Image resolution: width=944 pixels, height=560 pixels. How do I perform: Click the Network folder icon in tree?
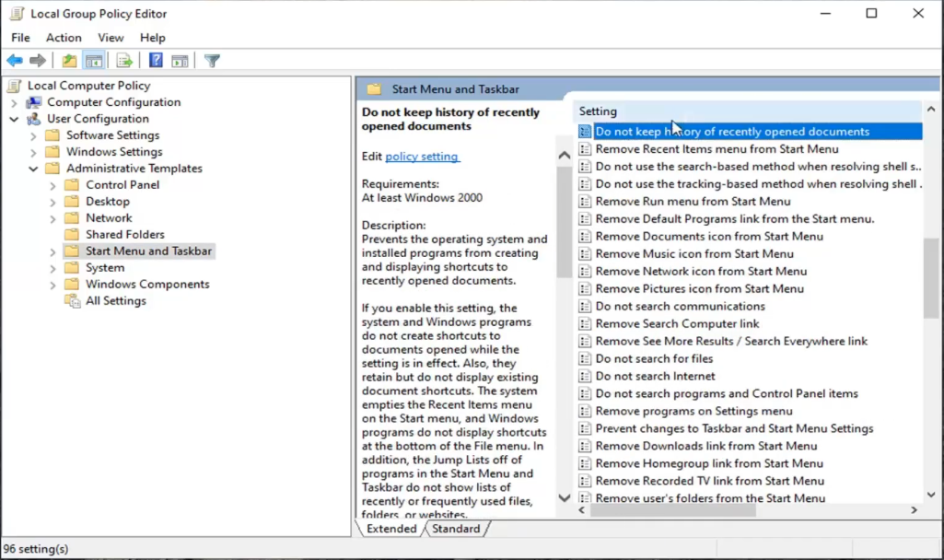click(72, 218)
